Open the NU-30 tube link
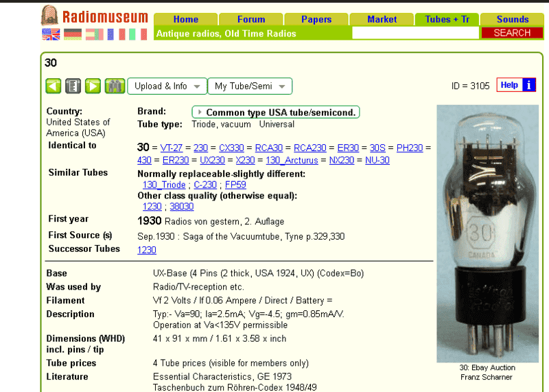This screenshot has height=392, width=549. [x=377, y=160]
